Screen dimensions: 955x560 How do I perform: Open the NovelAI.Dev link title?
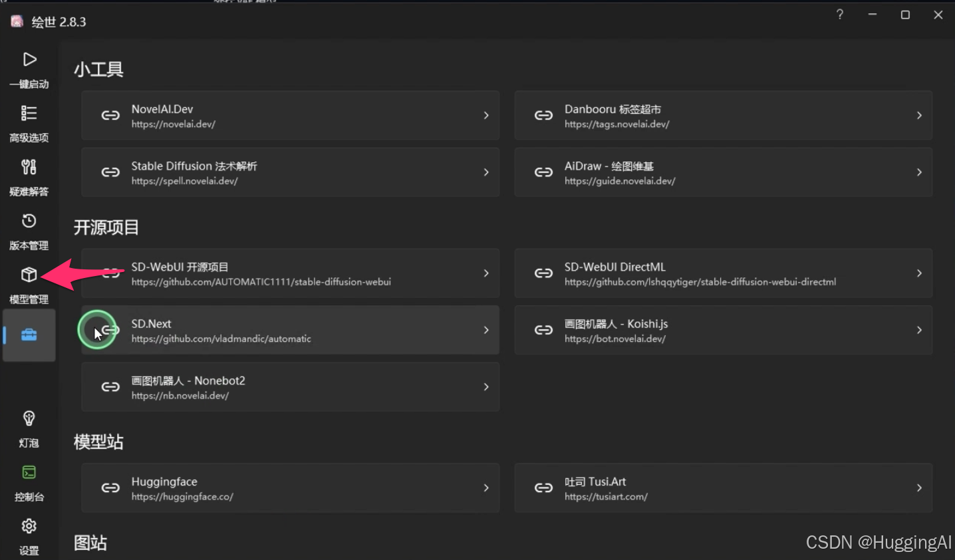point(162,109)
